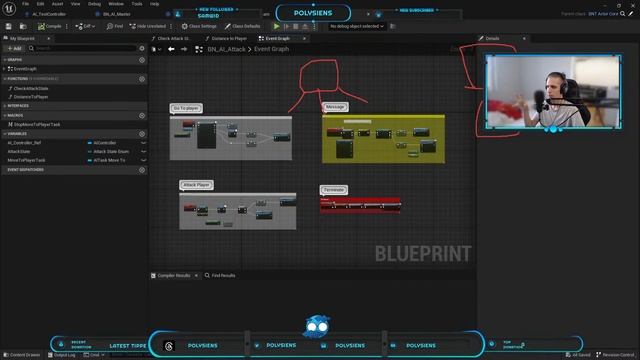Image resolution: width=640 pixels, height=360 pixels.
Task: Toggle visibility eye for MoveToPlayerTask variable
Action: (144, 160)
